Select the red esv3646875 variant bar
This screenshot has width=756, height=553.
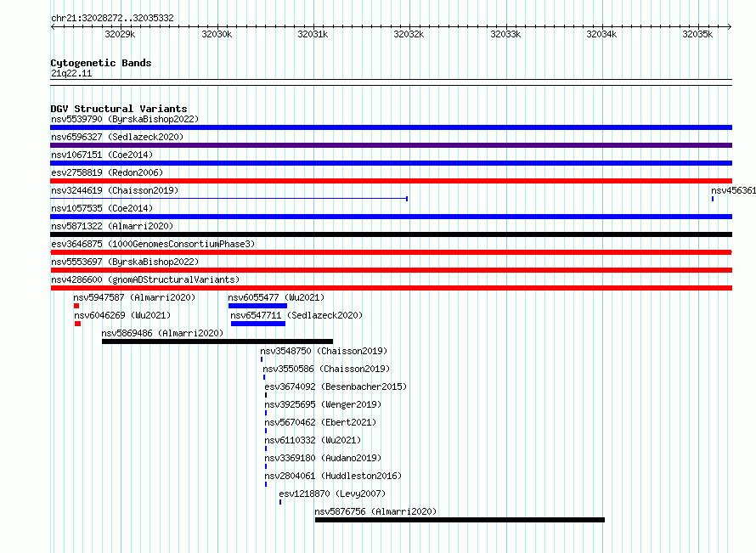click(391, 252)
